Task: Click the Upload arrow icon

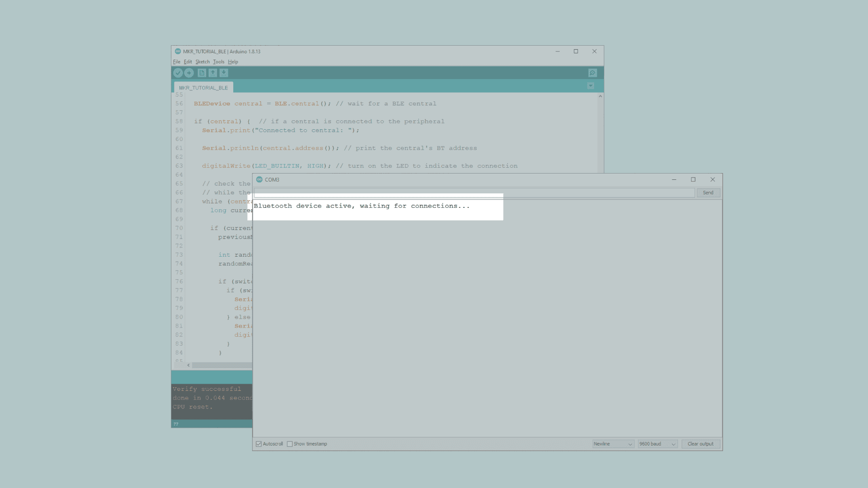Action: tap(189, 73)
